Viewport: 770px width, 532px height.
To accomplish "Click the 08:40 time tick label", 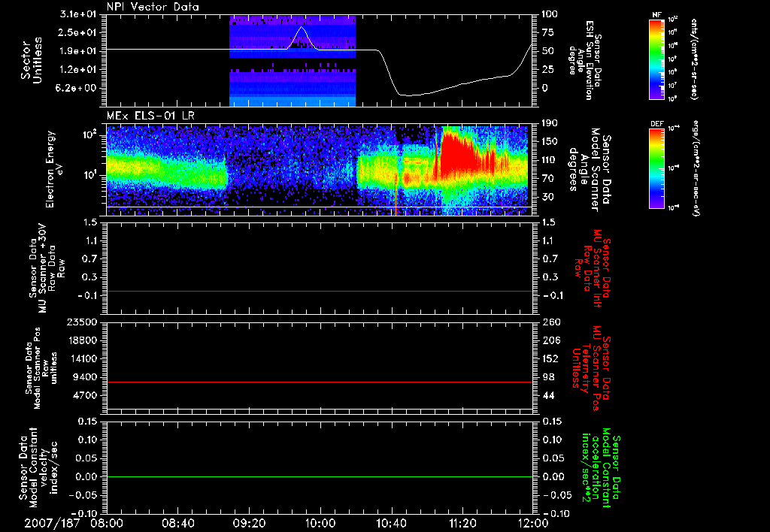I will coord(178,523).
